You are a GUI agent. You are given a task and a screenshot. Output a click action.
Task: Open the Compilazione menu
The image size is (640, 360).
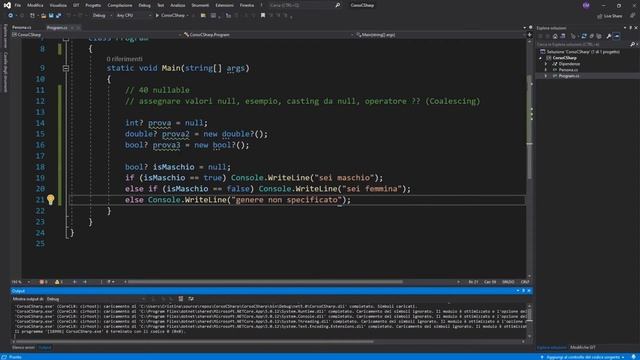pos(120,5)
